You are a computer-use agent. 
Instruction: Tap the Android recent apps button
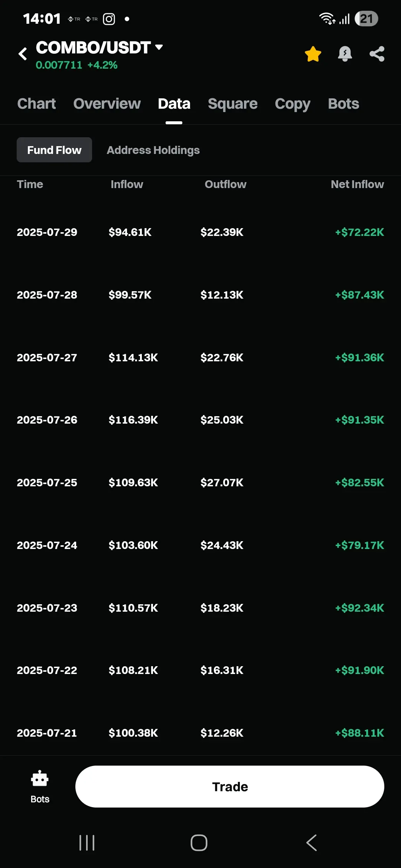[87, 843]
